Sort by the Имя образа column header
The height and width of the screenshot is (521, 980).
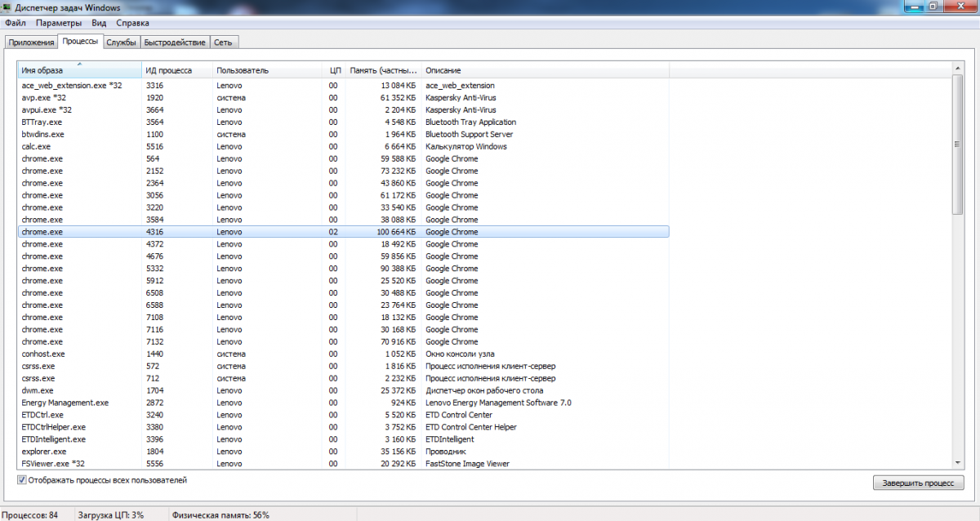pos(79,70)
